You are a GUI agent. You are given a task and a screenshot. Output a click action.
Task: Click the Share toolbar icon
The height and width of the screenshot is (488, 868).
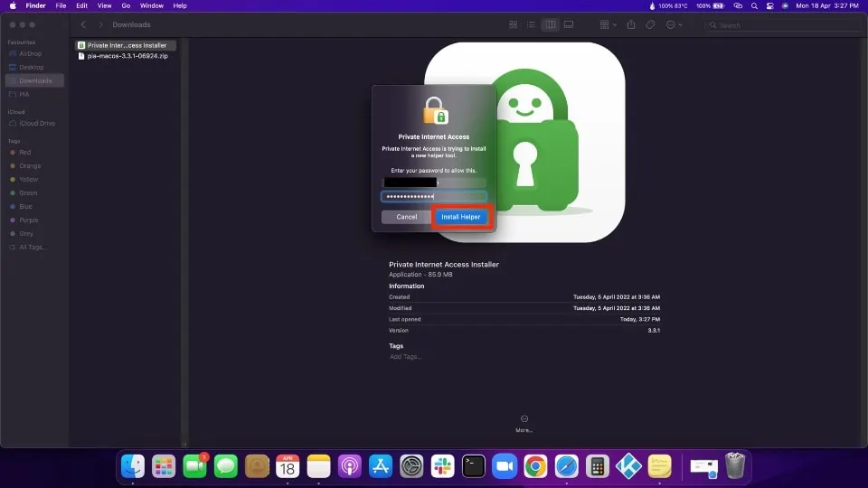[x=631, y=25]
